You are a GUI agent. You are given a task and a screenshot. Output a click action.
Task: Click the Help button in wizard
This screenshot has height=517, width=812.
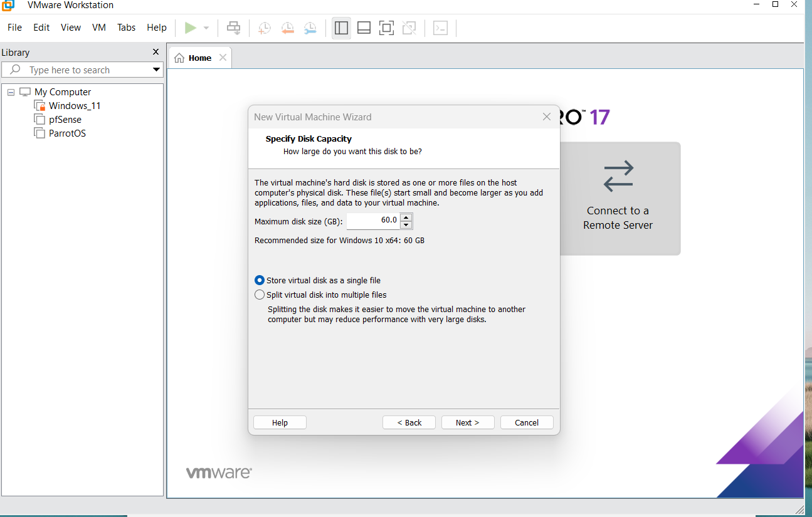280,422
